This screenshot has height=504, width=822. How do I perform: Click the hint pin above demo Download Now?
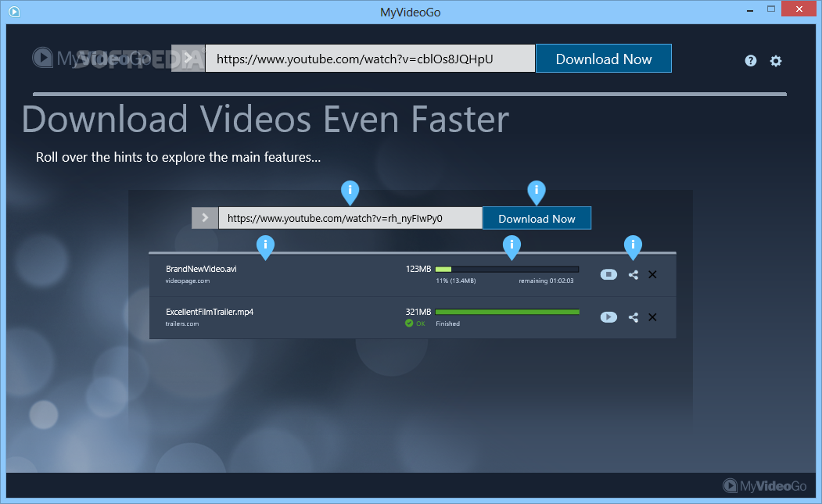tap(537, 192)
